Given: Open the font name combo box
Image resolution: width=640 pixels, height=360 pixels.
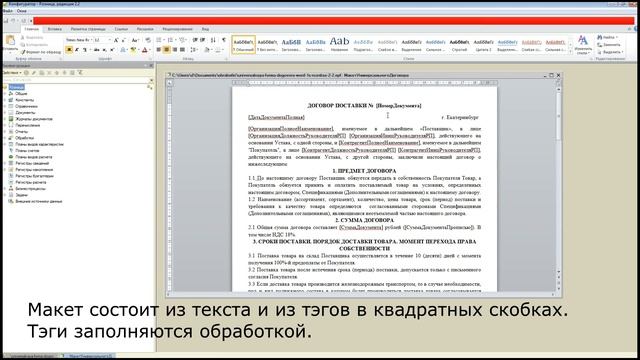Looking at the screenshot, I should 79,40.
